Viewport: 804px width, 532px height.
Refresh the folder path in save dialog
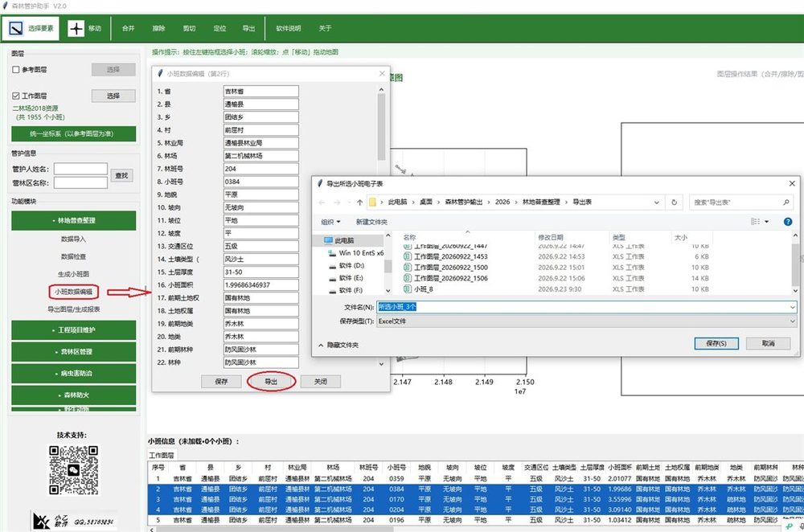tap(675, 203)
